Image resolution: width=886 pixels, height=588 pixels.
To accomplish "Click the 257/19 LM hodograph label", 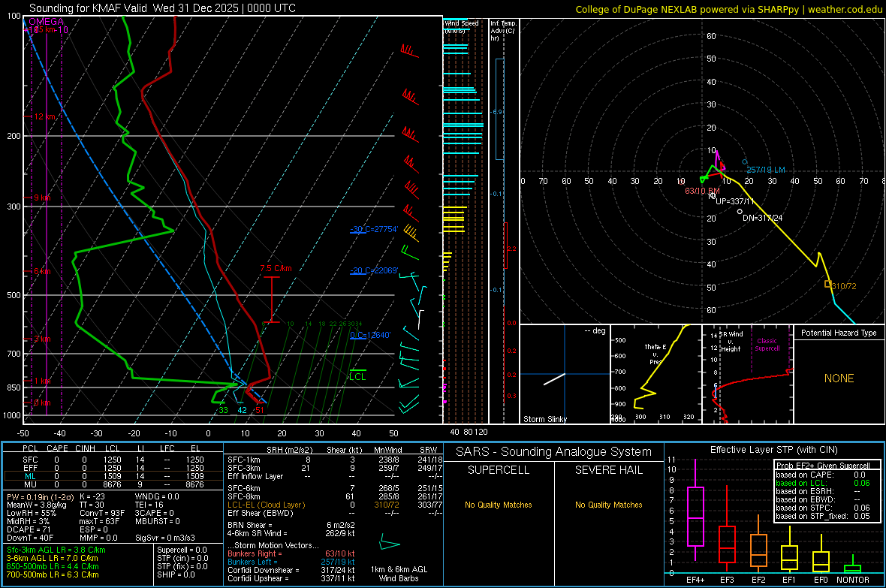I will pyautogui.click(x=766, y=170).
